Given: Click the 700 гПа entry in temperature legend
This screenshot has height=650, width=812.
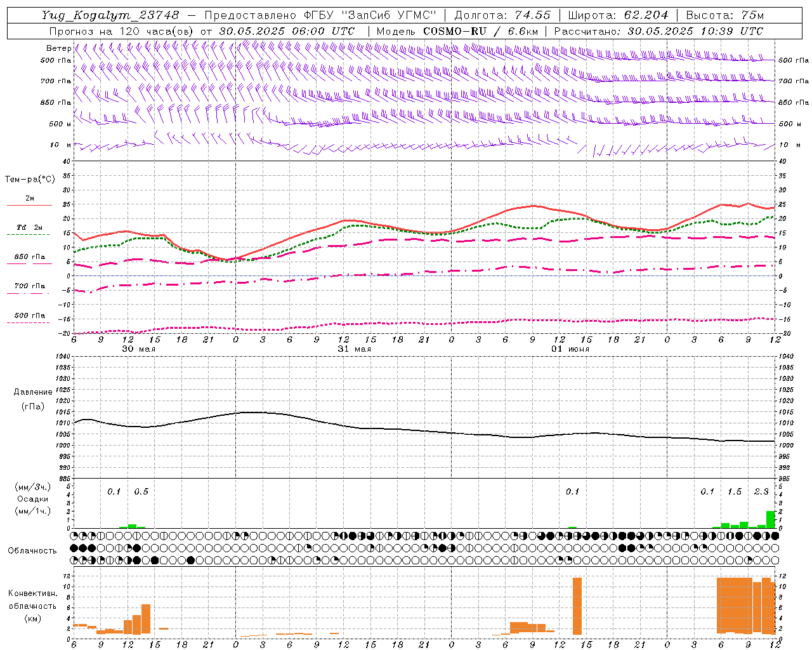Looking at the screenshot, I should pyautogui.click(x=30, y=286).
